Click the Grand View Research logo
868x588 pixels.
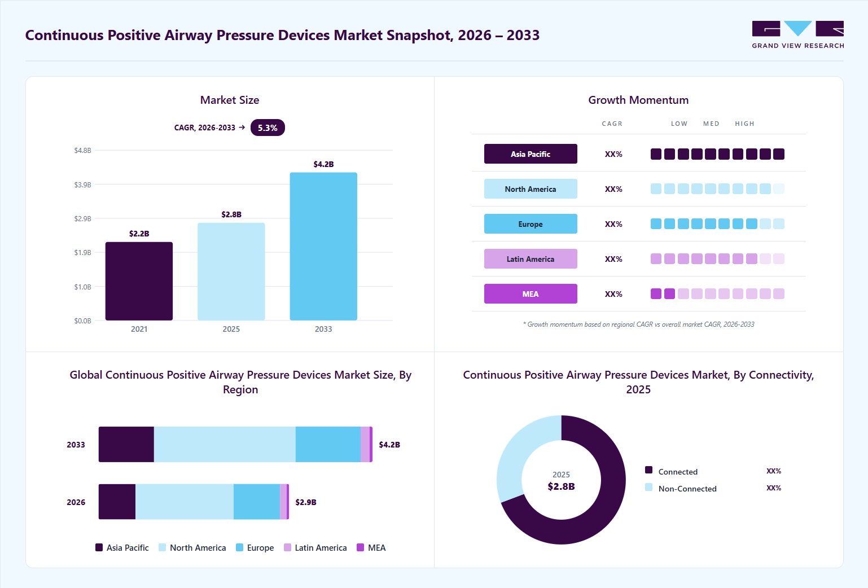798,35
